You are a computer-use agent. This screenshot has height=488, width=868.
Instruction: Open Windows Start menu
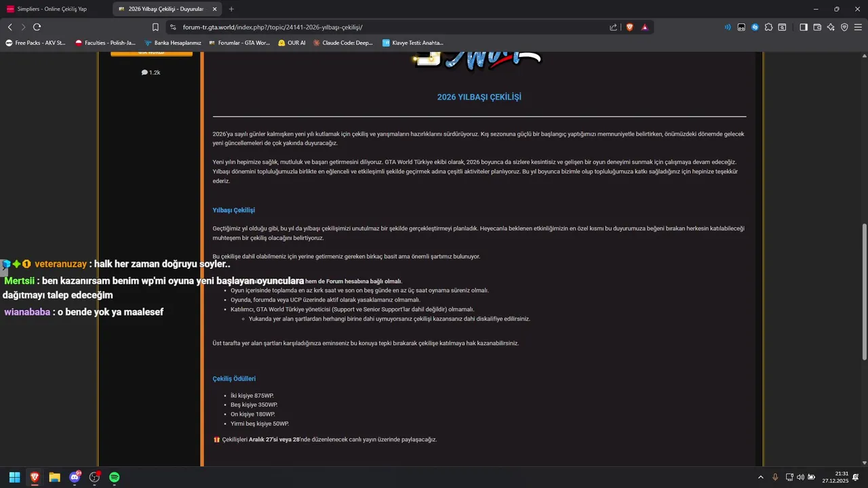click(x=14, y=477)
